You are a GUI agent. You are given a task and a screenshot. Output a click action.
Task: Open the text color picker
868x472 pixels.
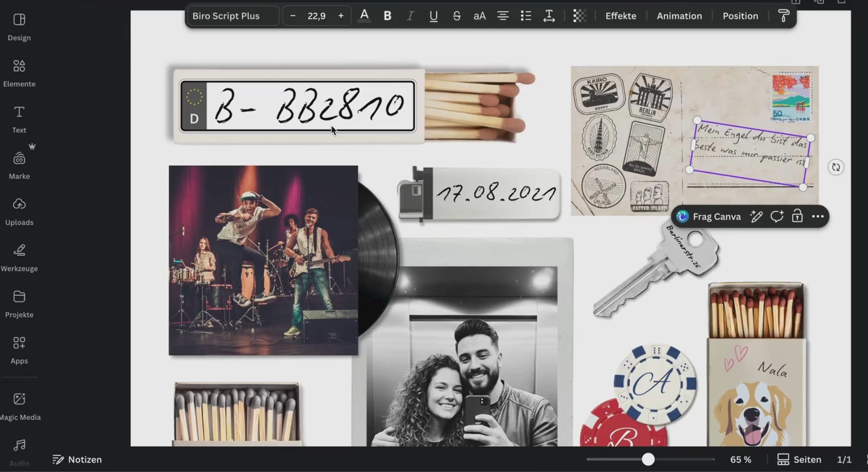(364, 16)
